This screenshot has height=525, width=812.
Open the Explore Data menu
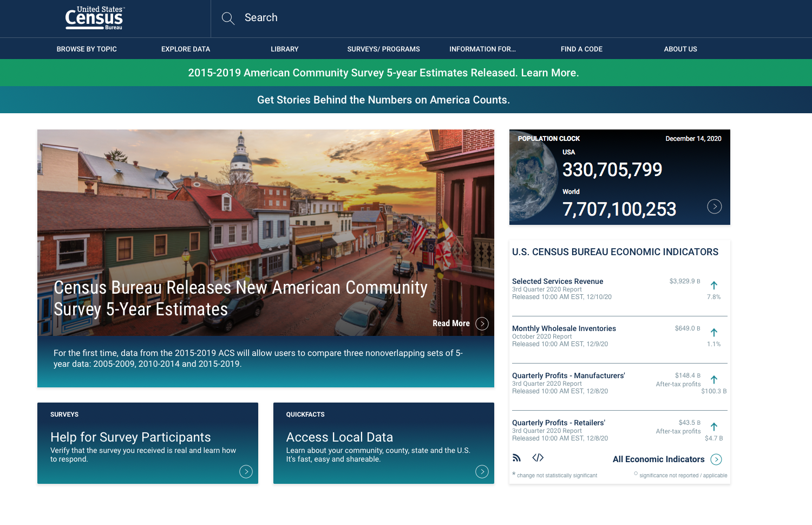[186, 49]
